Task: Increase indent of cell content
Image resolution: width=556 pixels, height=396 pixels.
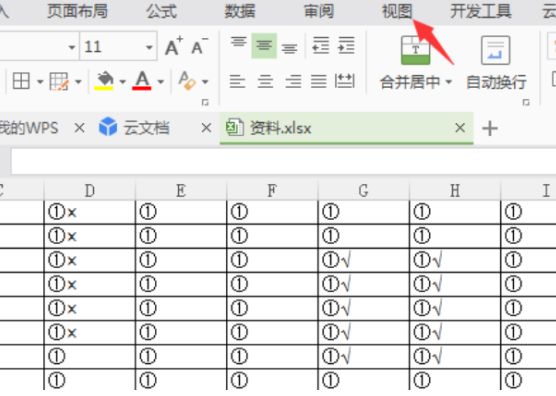Action: pos(346,46)
